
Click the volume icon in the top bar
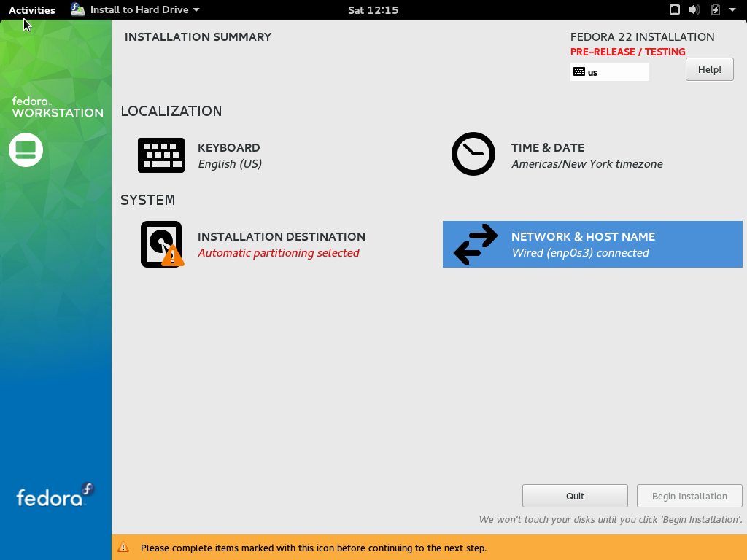(x=694, y=9)
